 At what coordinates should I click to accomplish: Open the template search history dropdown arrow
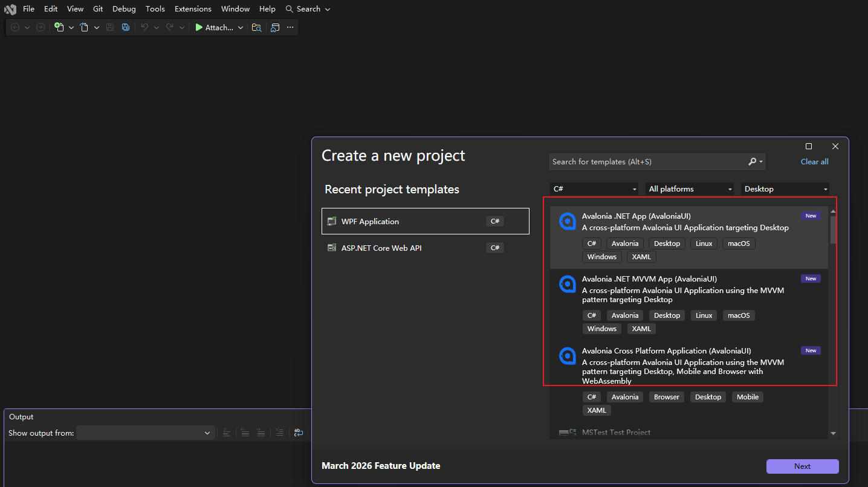click(x=761, y=162)
